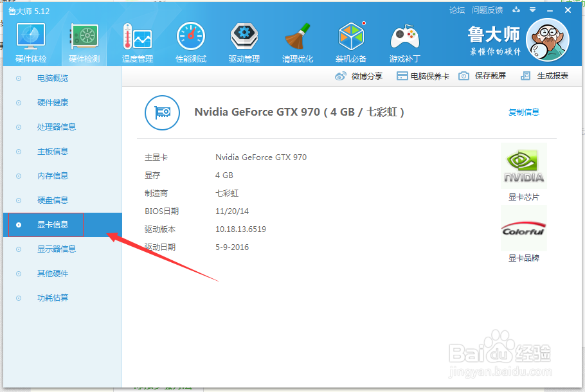Click the 电脑保养卡 card icon
The width and height of the screenshot is (585, 392).
click(402, 76)
